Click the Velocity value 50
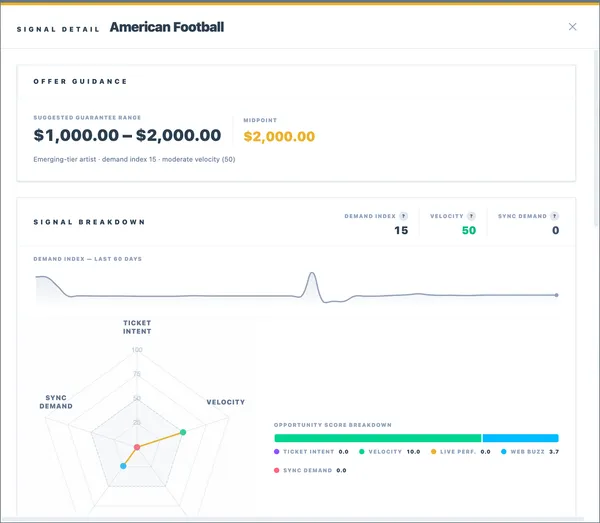The height and width of the screenshot is (523, 600). point(469,230)
